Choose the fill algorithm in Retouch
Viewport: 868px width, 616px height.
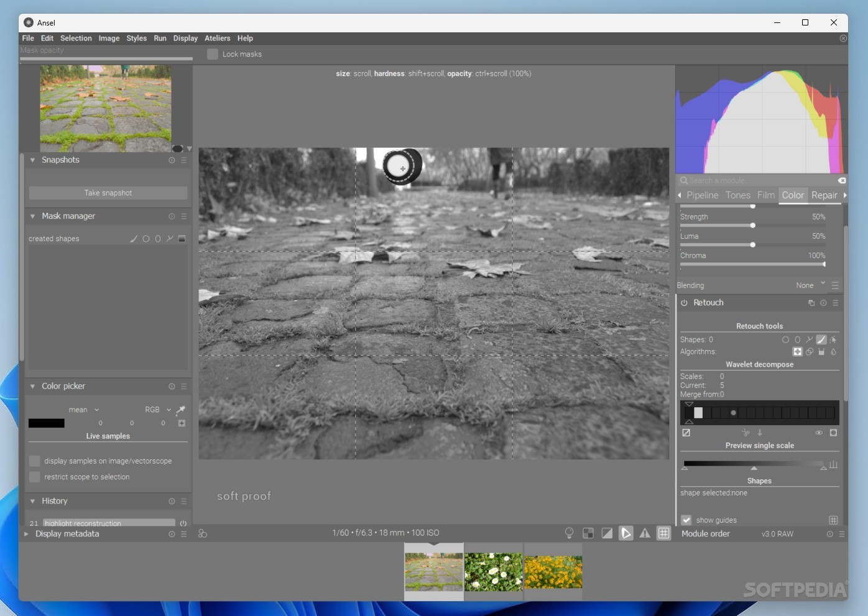pos(821,352)
